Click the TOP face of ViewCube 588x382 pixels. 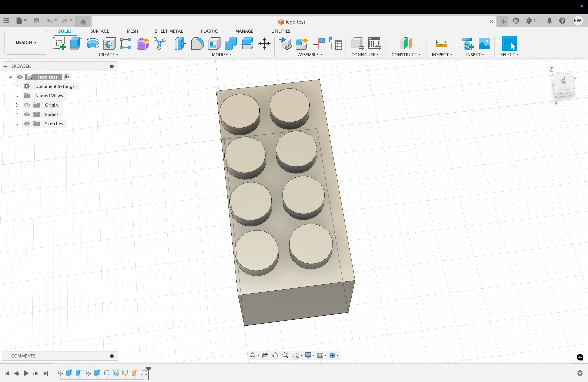pos(563,80)
